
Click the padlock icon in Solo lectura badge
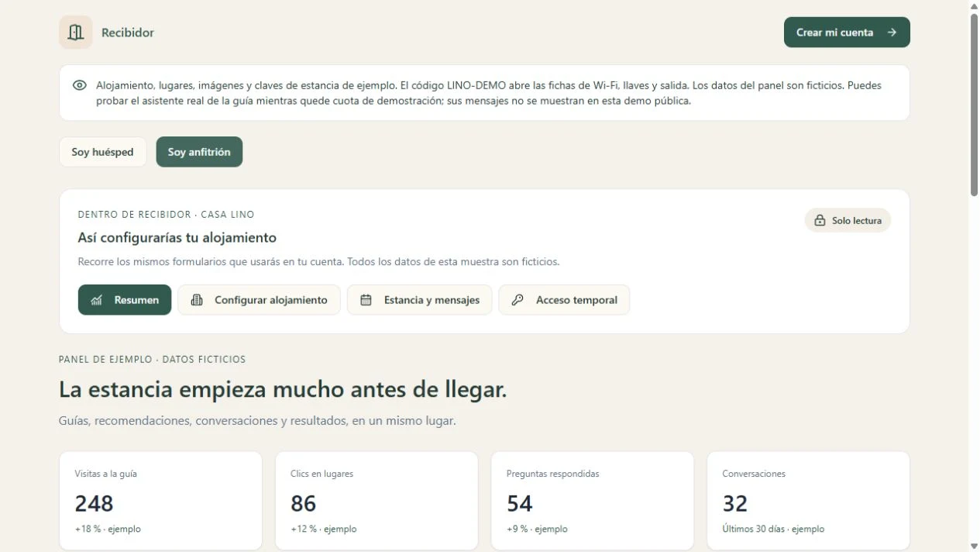tap(820, 221)
